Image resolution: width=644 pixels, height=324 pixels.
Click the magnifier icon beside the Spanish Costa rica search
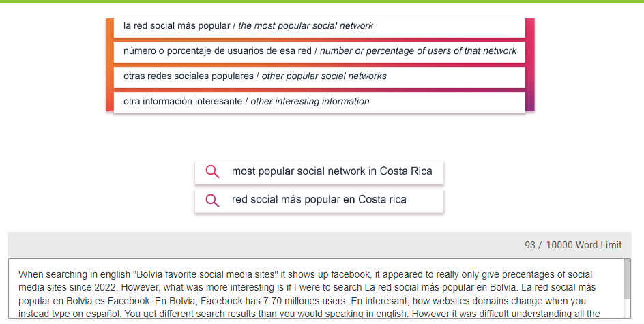(x=212, y=200)
